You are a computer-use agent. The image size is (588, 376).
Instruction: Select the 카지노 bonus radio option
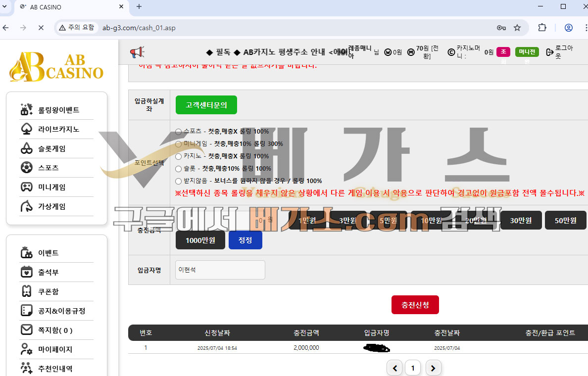pyautogui.click(x=179, y=156)
